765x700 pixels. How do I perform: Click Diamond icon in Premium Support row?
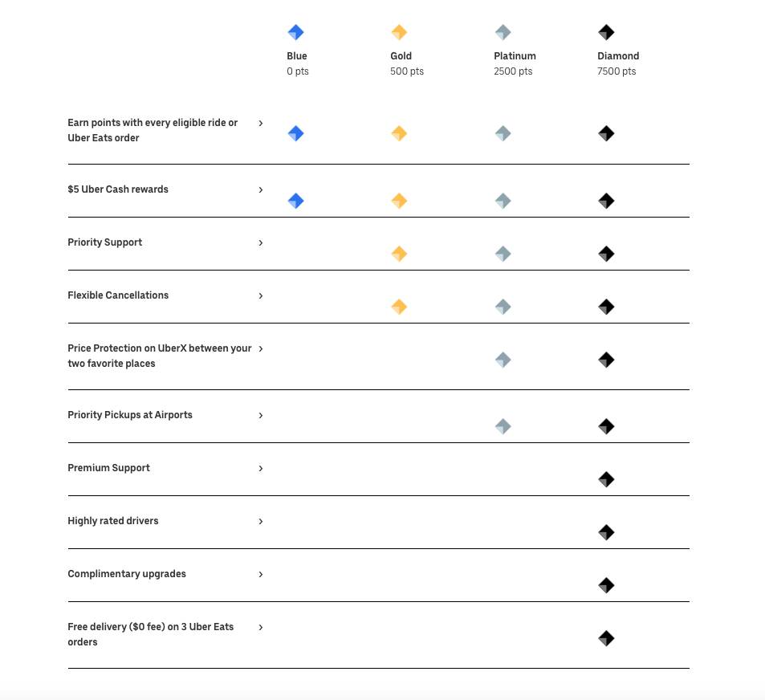click(x=606, y=479)
